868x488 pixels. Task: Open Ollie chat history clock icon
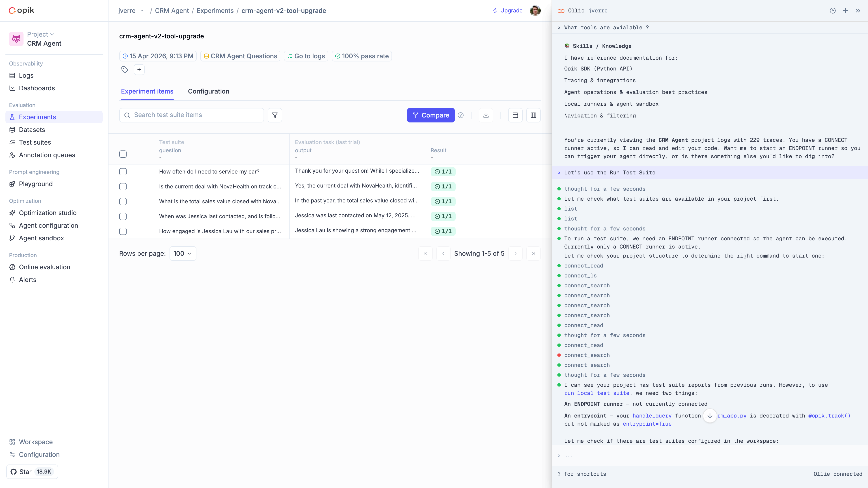[x=832, y=11]
